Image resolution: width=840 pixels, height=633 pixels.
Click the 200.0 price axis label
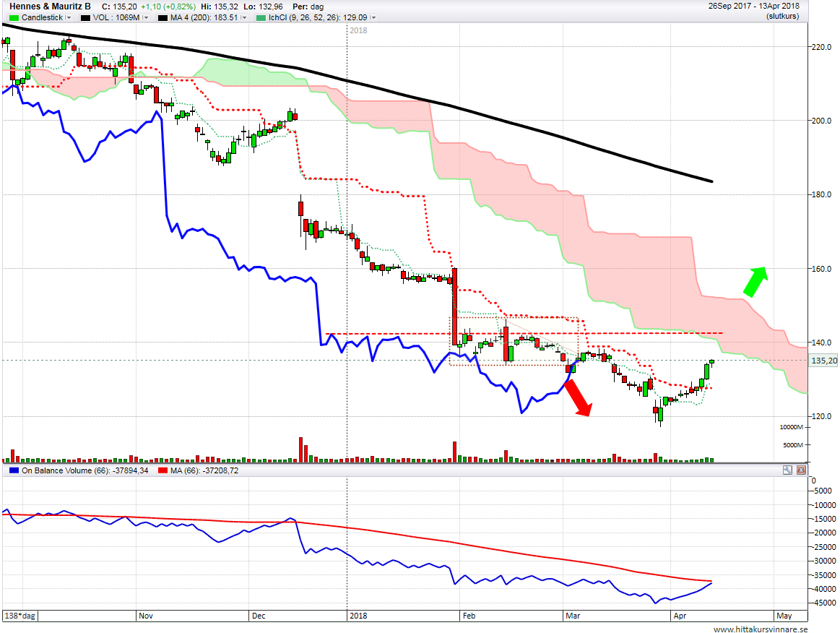(x=821, y=121)
